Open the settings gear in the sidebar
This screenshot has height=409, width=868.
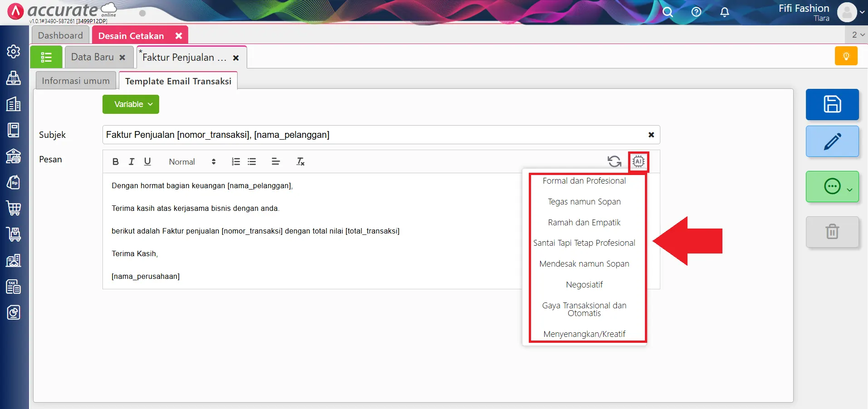coord(14,51)
